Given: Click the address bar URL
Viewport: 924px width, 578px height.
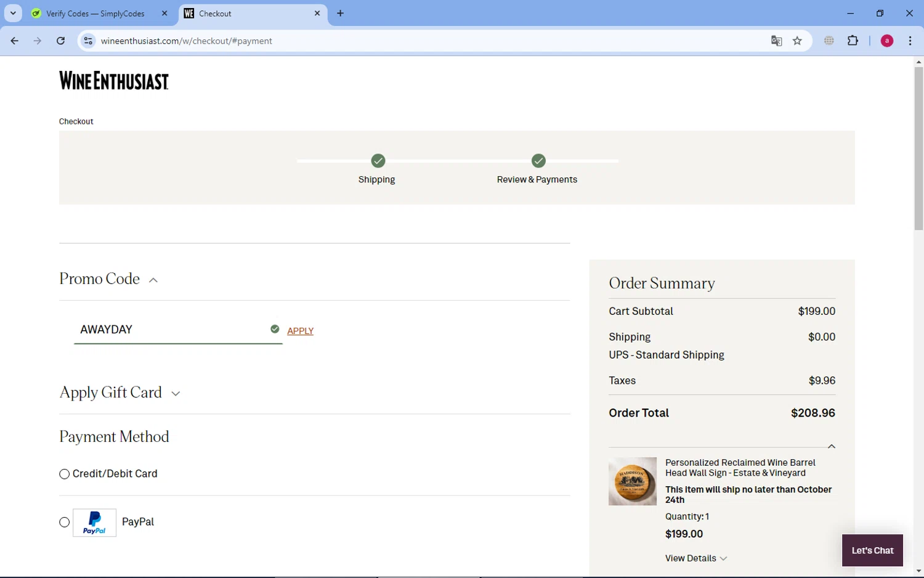Looking at the screenshot, I should (187, 41).
